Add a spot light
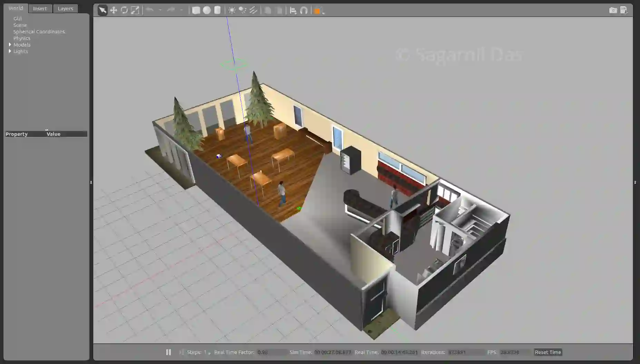The width and height of the screenshot is (640, 364). pos(243,10)
